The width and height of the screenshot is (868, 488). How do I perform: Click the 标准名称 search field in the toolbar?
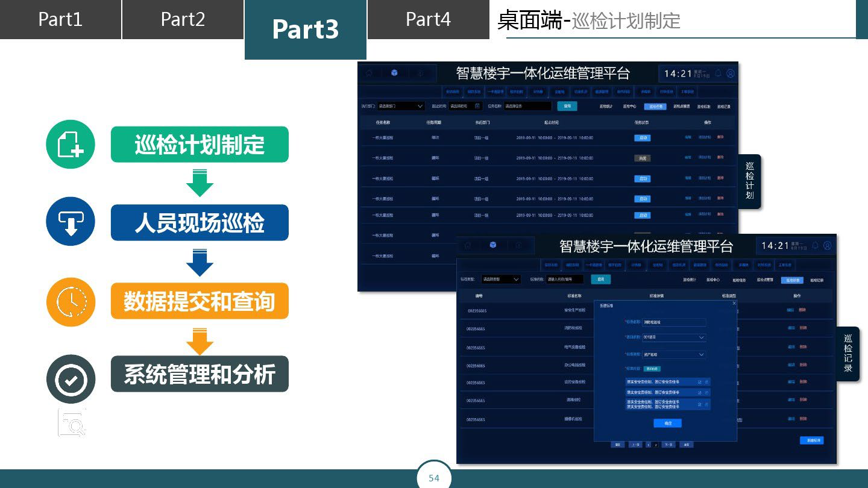[565, 279]
